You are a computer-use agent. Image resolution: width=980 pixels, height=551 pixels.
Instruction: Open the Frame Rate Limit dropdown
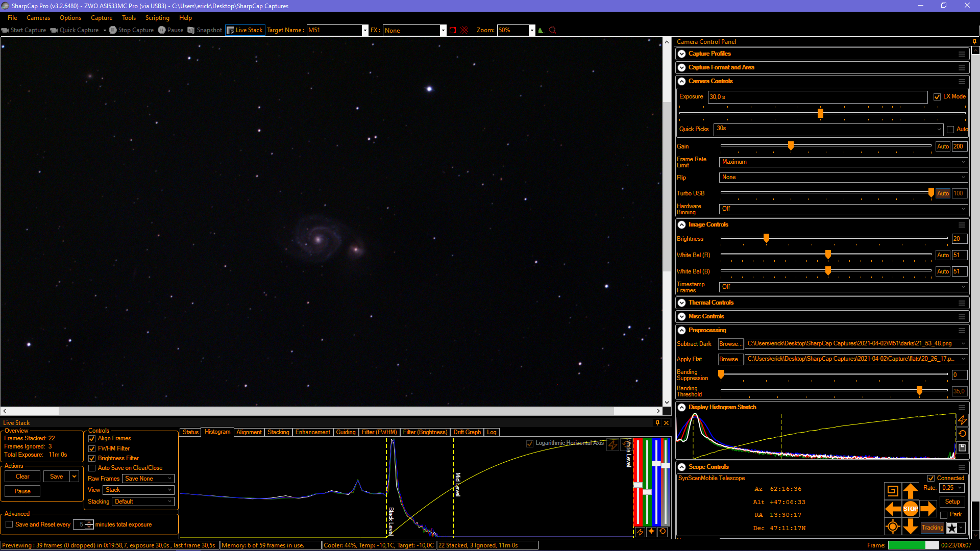pos(843,162)
